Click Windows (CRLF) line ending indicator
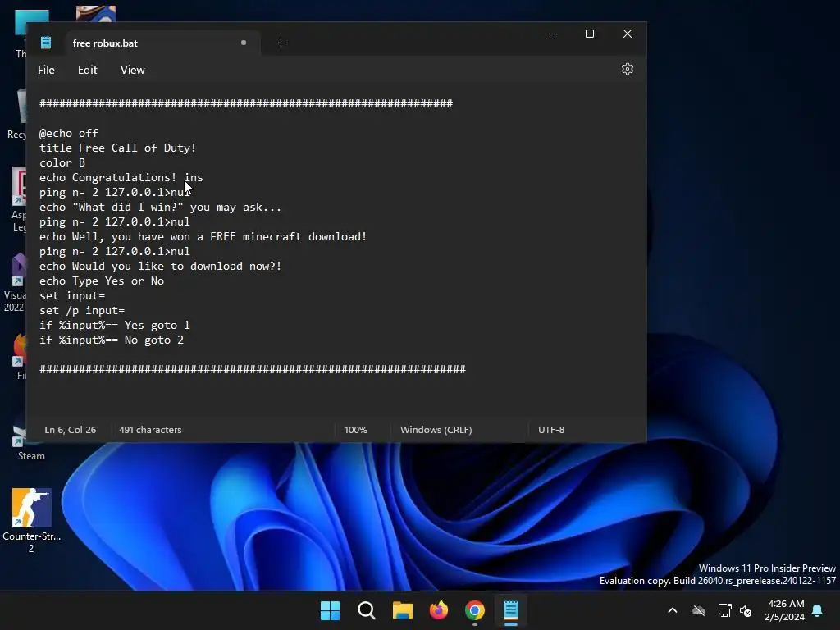Viewport: 840px width, 630px height. click(x=436, y=430)
